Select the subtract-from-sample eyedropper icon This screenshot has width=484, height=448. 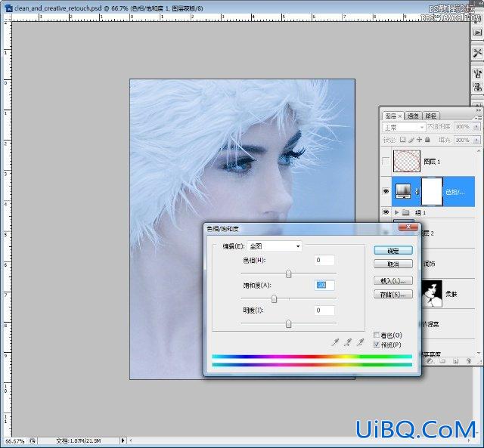(360, 342)
